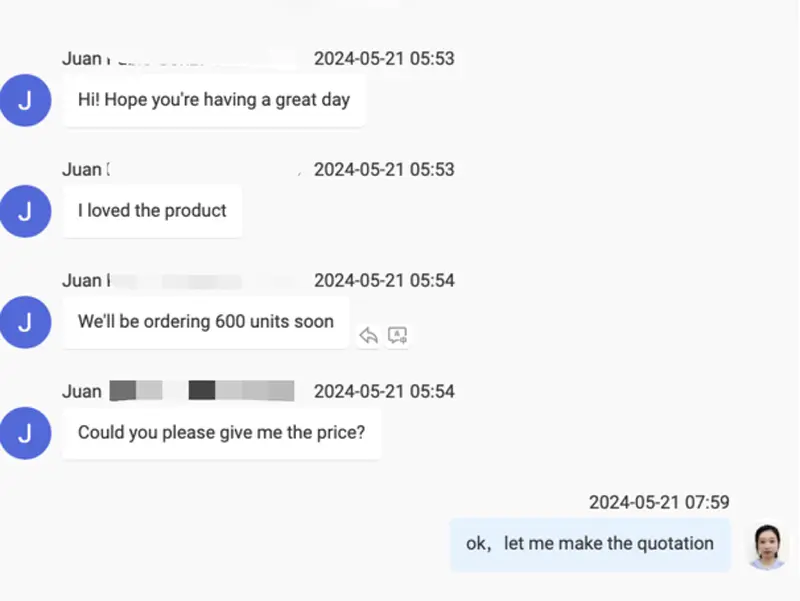Click the 07:59 timestamp above the quotation reply
Screen dimensions: 800x601
pos(659,502)
